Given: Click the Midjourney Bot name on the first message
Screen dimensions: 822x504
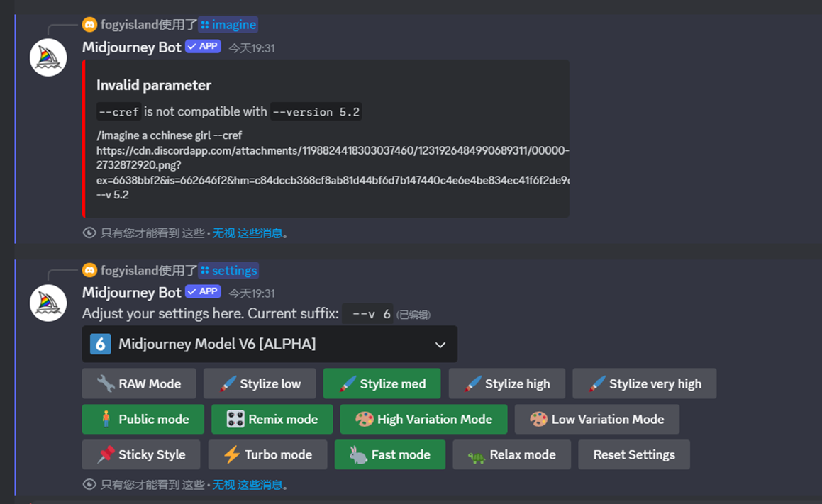Looking at the screenshot, I should click(132, 47).
